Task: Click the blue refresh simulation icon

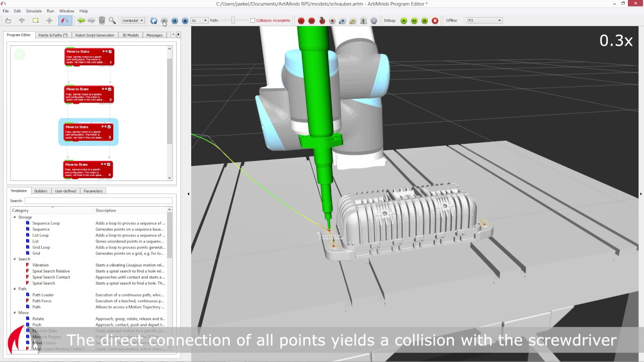Action: point(154,21)
